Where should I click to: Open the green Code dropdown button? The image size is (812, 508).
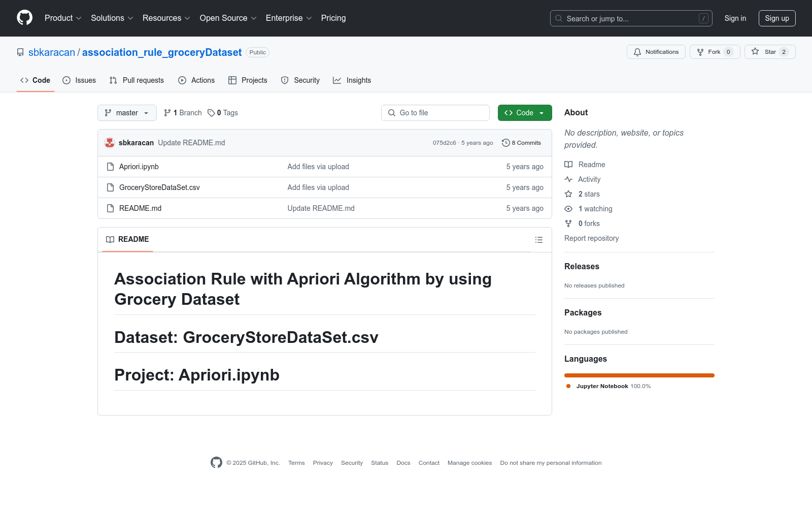pos(525,113)
